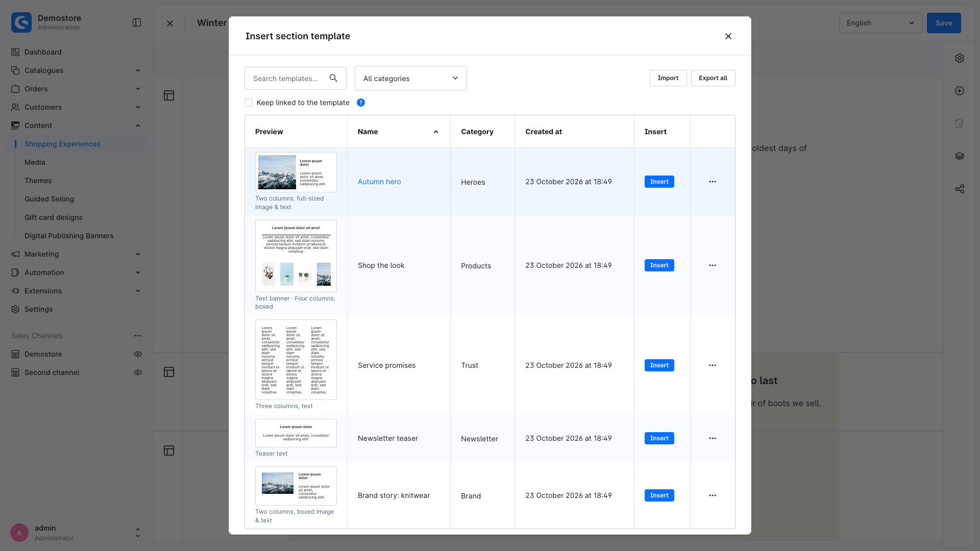The width and height of the screenshot is (980, 551).
Task: Click the Import button
Action: pos(668,78)
